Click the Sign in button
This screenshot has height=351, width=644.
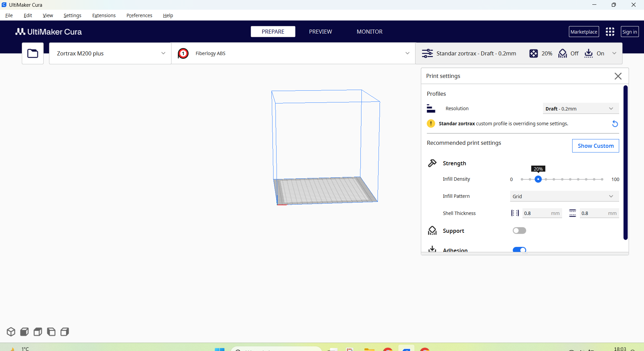[630, 32]
